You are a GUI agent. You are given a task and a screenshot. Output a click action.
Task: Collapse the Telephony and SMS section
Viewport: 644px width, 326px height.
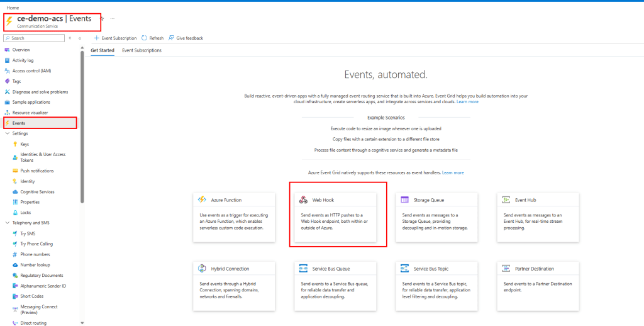pos(7,223)
